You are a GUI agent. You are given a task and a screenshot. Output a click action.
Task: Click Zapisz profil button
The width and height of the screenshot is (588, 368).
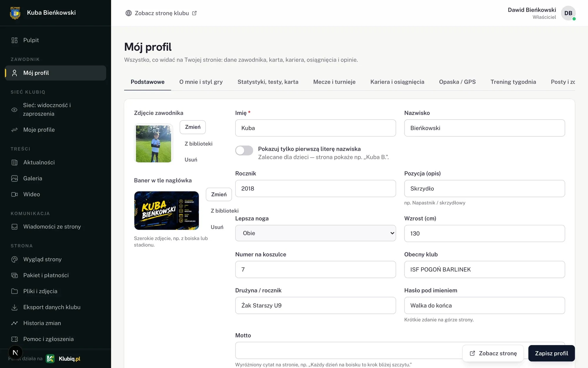(552, 353)
